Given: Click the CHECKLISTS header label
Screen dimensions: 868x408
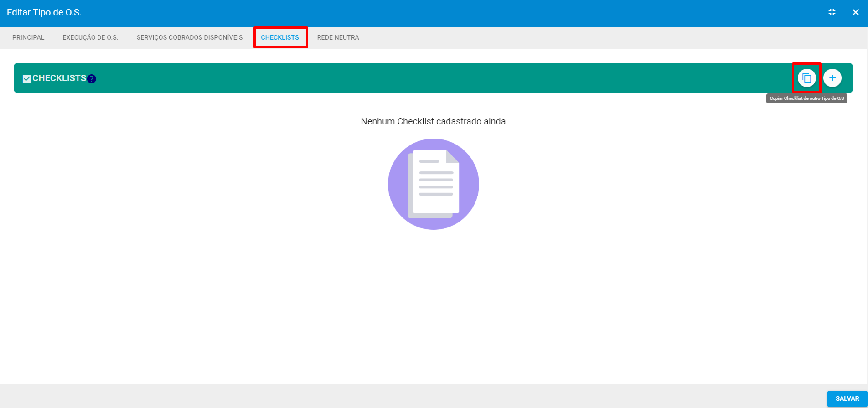Looking at the screenshot, I should point(59,78).
